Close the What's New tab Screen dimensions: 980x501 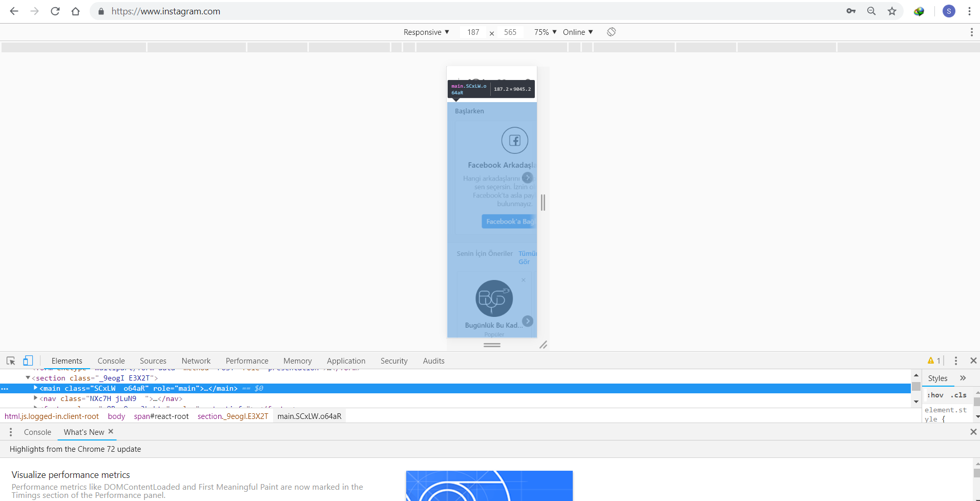pyautogui.click(x=111, y=431)
